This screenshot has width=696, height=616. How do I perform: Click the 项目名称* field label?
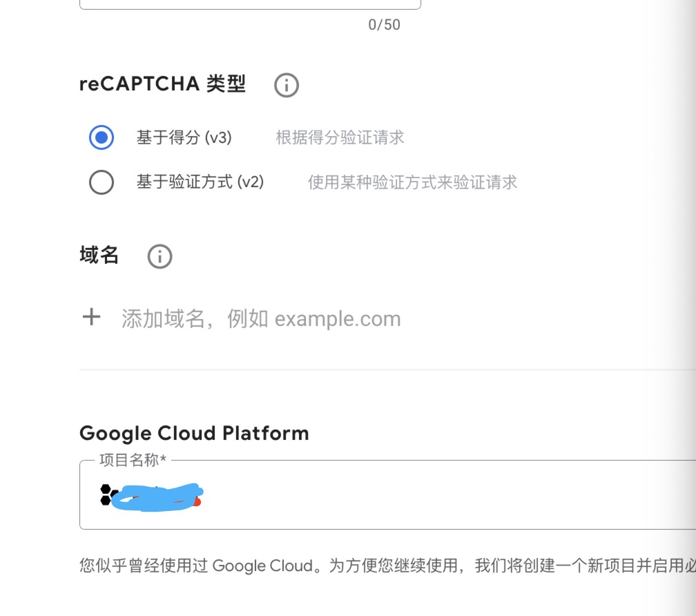click(133, 460)
